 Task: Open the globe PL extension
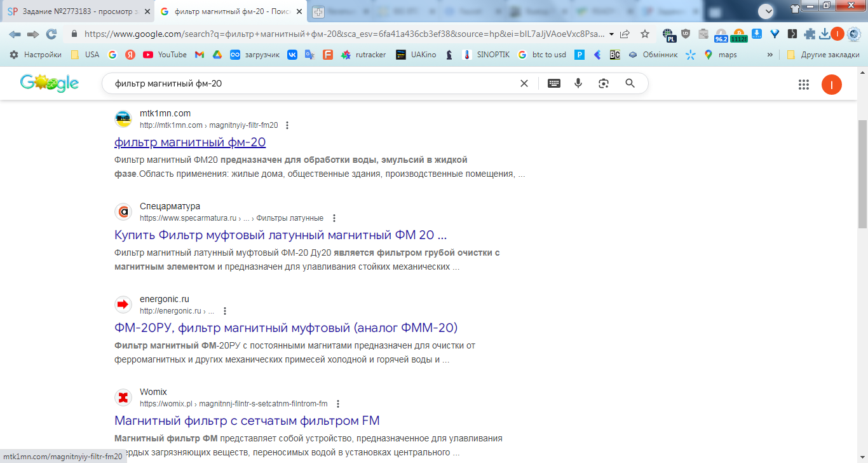(668, 35)
